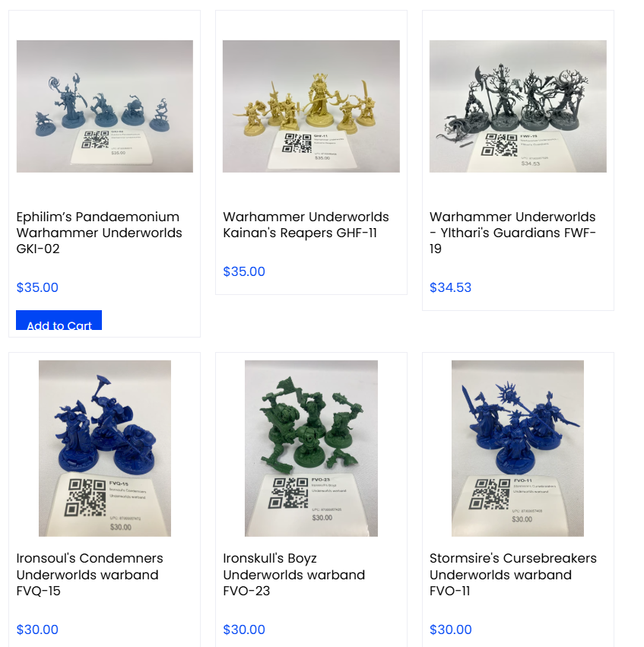The width and height of the screenshot is (644, 647).
Task: Click the Ylthari's Guardians FWF-19 title
Action: tap(512, 233)
